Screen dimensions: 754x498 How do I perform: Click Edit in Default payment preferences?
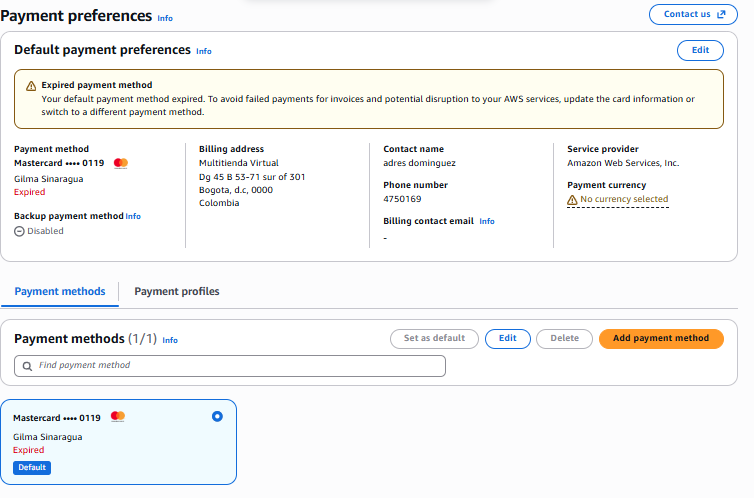[700, 50]
